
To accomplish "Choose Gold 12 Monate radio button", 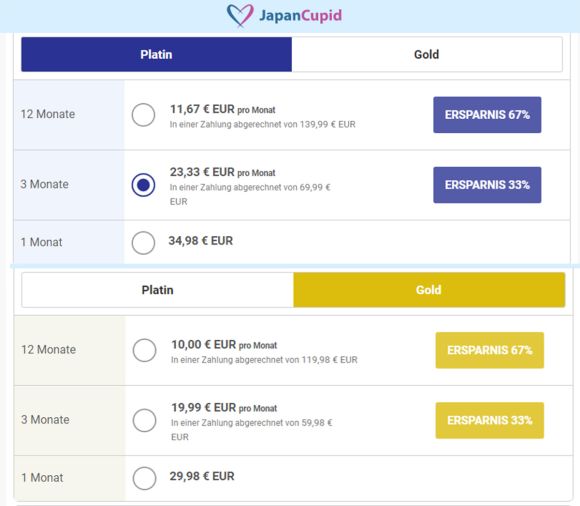I will (144, 350).
